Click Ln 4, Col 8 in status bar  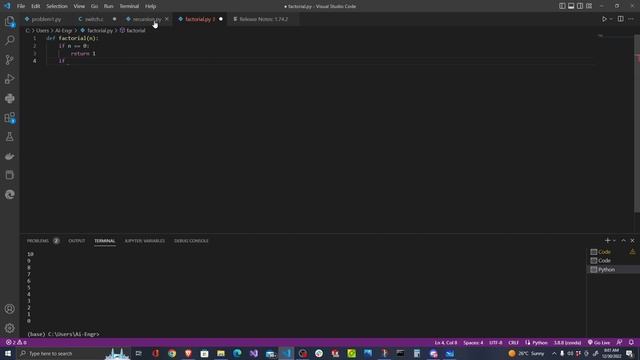coord(446,342)
